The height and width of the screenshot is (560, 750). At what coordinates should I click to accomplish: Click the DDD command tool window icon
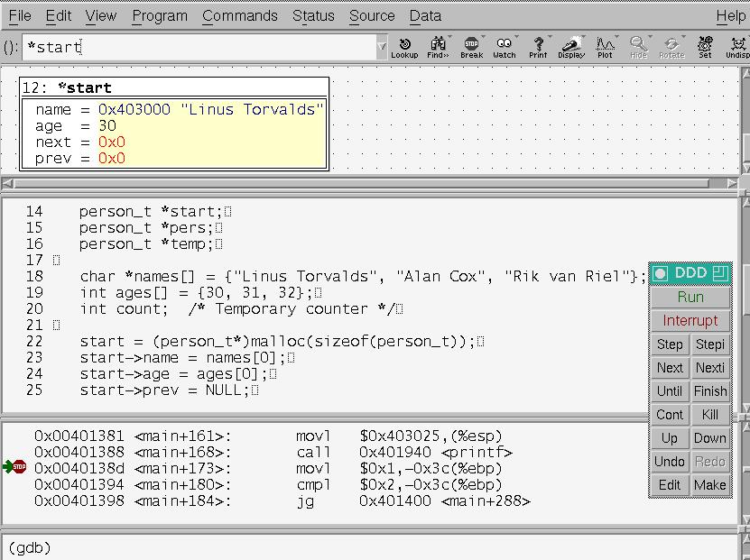[661, 273]
